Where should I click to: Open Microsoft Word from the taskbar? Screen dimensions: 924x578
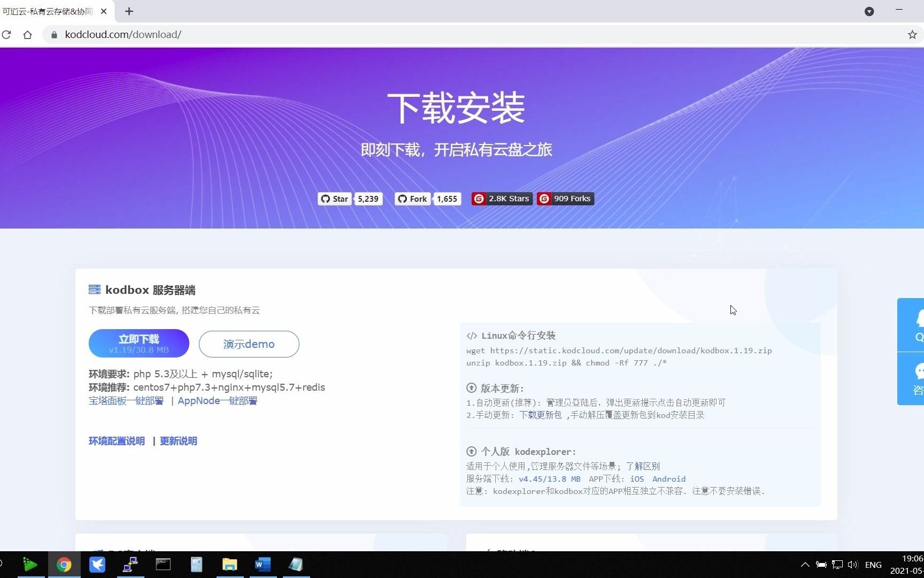pyautogui.click(x=263, y=565)
